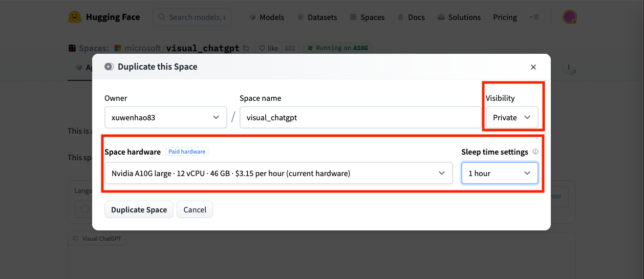
Task: Expand the Space hardware selection dropdown
Action: point(278,173)
